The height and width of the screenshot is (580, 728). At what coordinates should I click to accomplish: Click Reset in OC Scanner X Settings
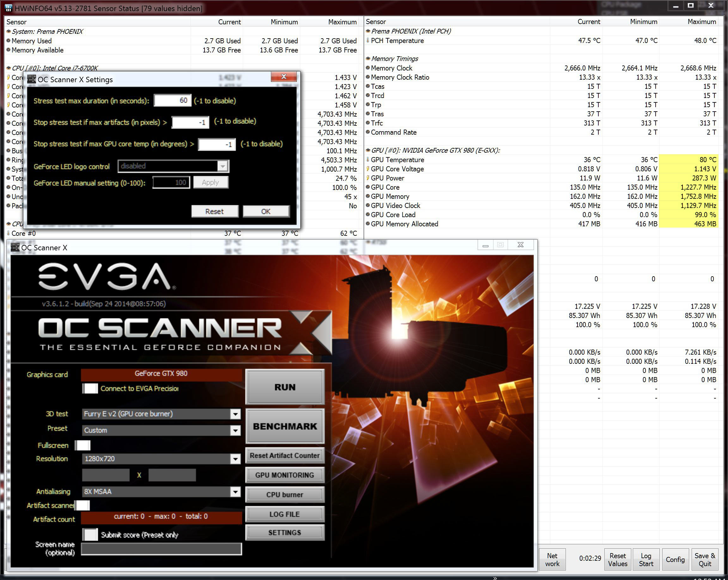(x=215, y=211)
